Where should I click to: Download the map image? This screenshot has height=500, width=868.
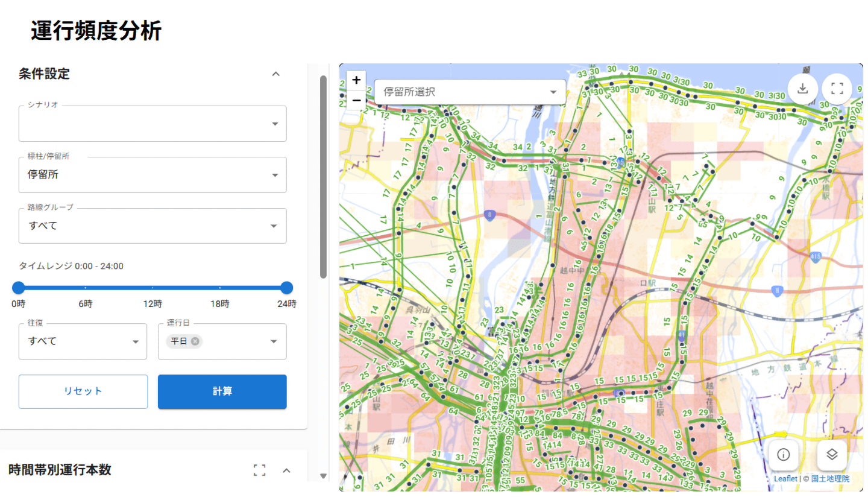802,89
